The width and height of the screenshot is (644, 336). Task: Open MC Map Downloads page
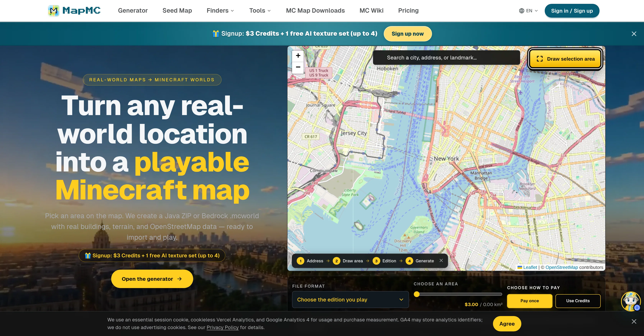point(315,11)
